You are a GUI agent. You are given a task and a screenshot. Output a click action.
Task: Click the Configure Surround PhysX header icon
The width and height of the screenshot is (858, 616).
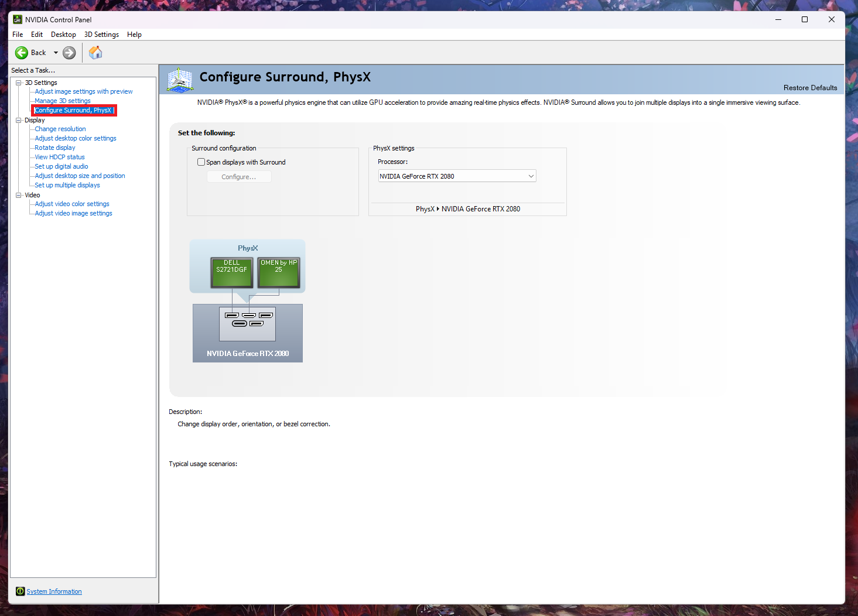click(x=180, y=80)
